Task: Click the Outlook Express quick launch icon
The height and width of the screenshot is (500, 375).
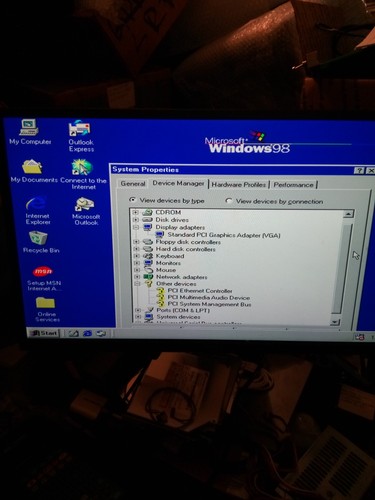Action: (101, 333)
